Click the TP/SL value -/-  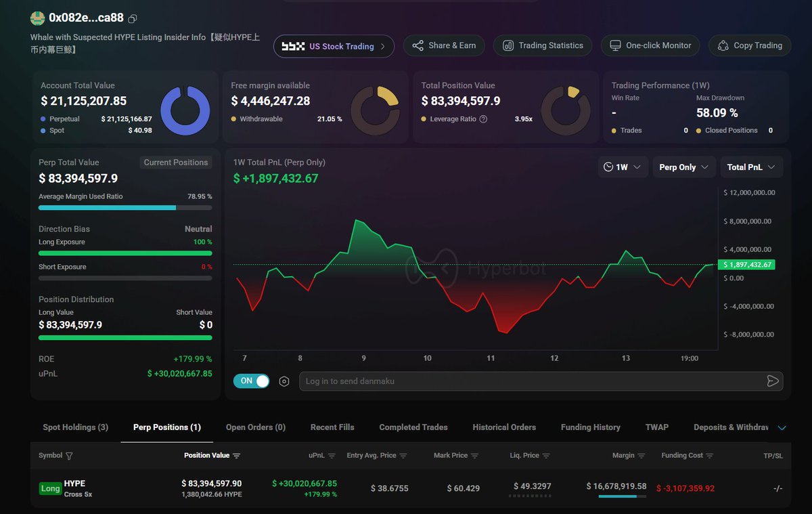pos(777,488)
